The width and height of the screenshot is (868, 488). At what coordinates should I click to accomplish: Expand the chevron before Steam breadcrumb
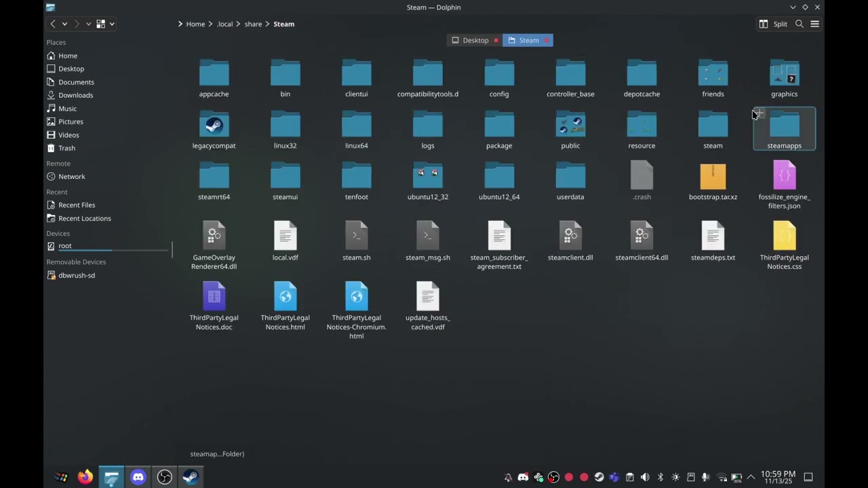tap(268, 24)
